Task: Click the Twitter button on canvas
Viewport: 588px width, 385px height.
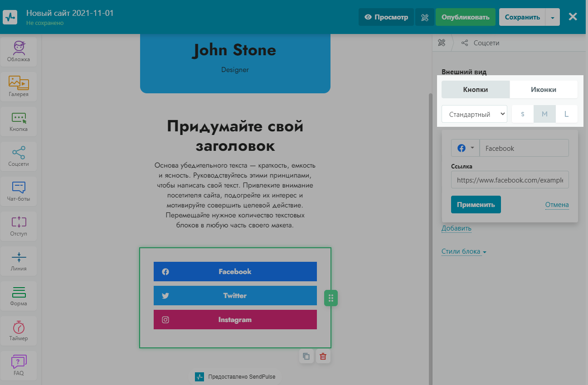Action: tap(235, 296)
